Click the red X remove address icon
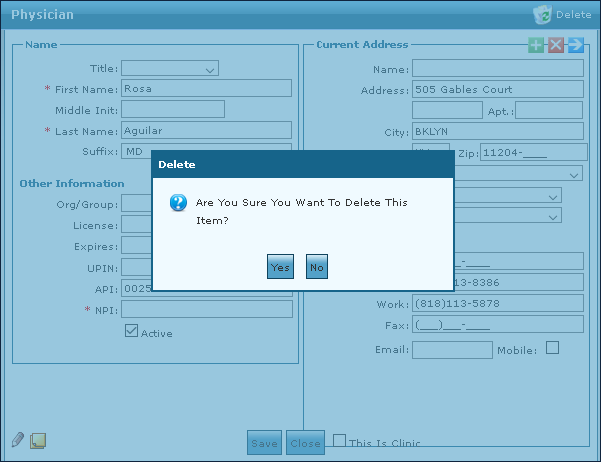The height and width of the screenshot is (462, 601). 556,45
